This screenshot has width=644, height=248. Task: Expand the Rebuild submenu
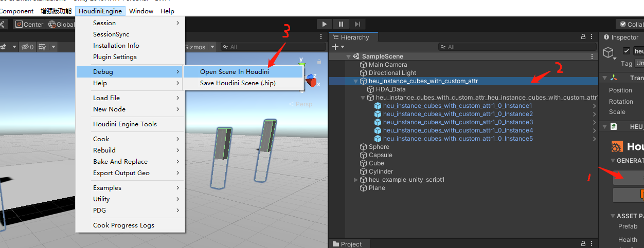coord(130,150)
